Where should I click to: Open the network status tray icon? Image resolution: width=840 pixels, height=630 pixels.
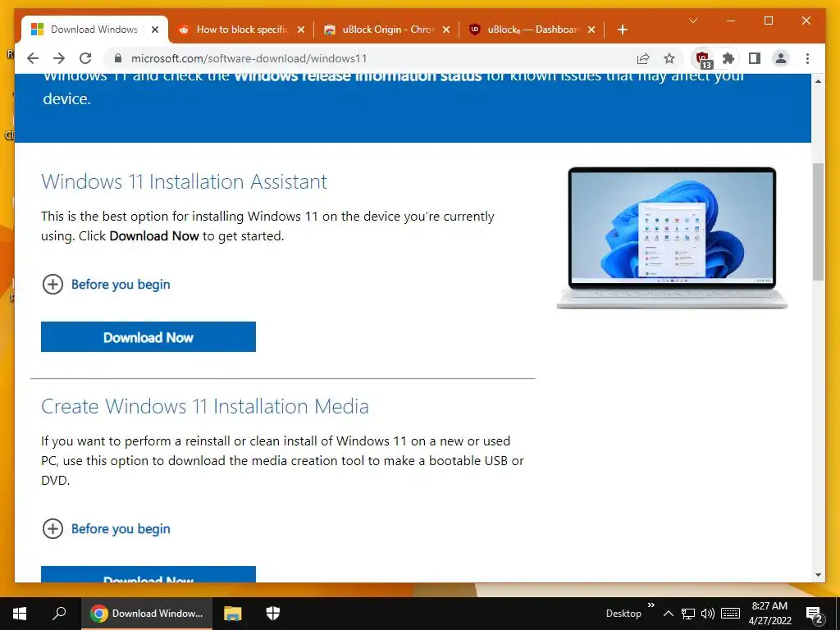[x=688, y=614]
